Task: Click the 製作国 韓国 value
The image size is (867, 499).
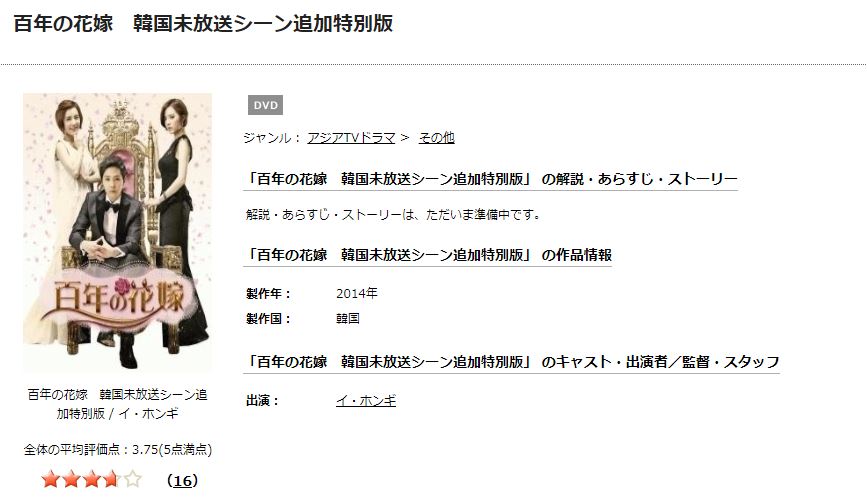Action: tap(348, 319)
